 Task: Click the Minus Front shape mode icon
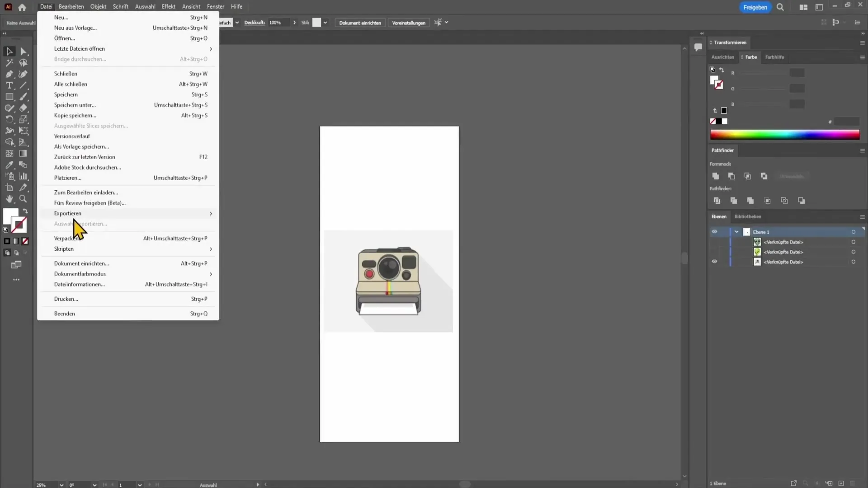point(731,176)
